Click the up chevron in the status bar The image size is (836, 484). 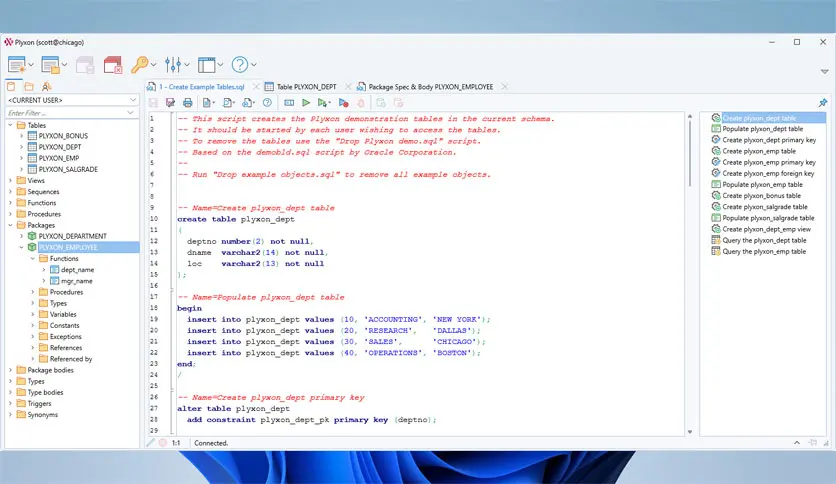coord(797,443)
